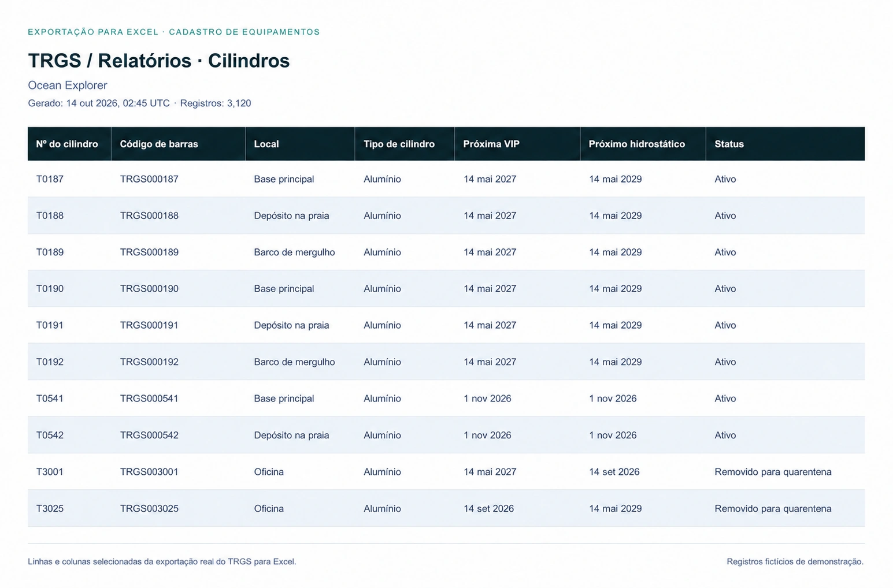The height and width of the screenshot is (588, 893).
Task: Select Barco de mergulho in row T0189
Action: point(294,252)
